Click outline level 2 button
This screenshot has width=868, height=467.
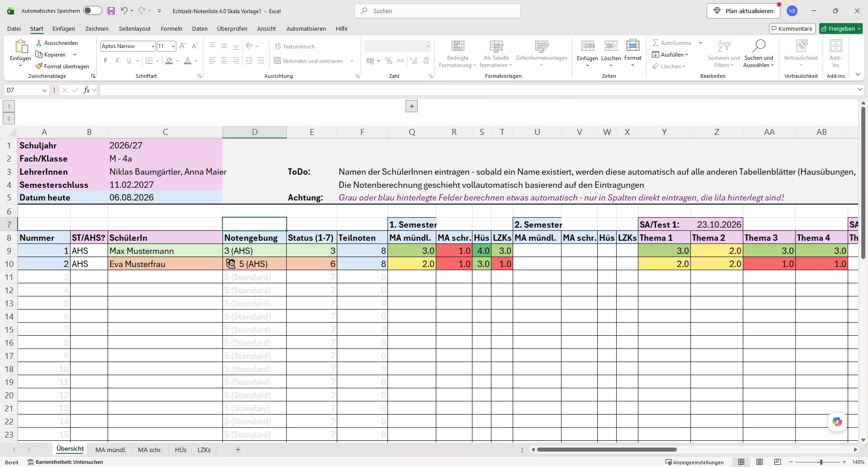click(9, 119)
